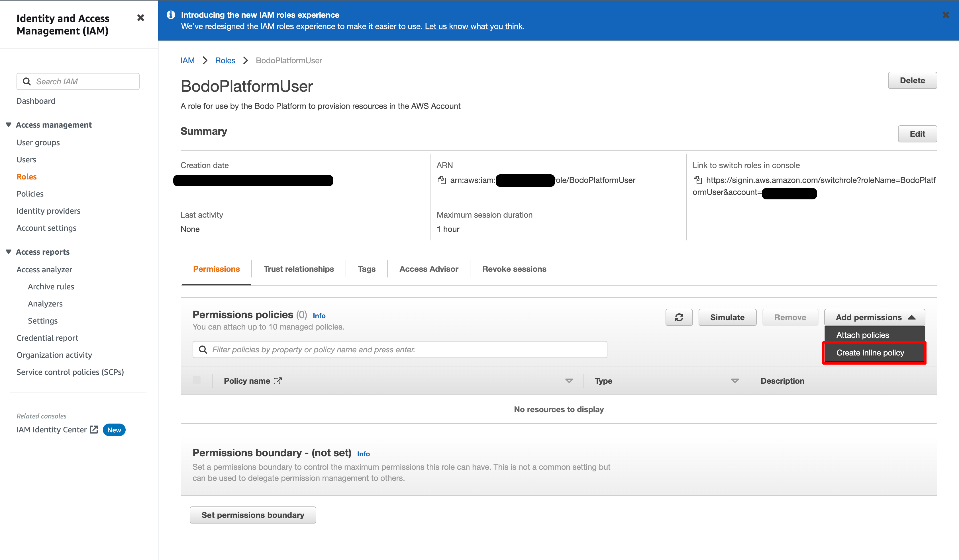Close the IAM navigation sidebar
The height and width of the screenshot is (560, 959).
point(140,18)
